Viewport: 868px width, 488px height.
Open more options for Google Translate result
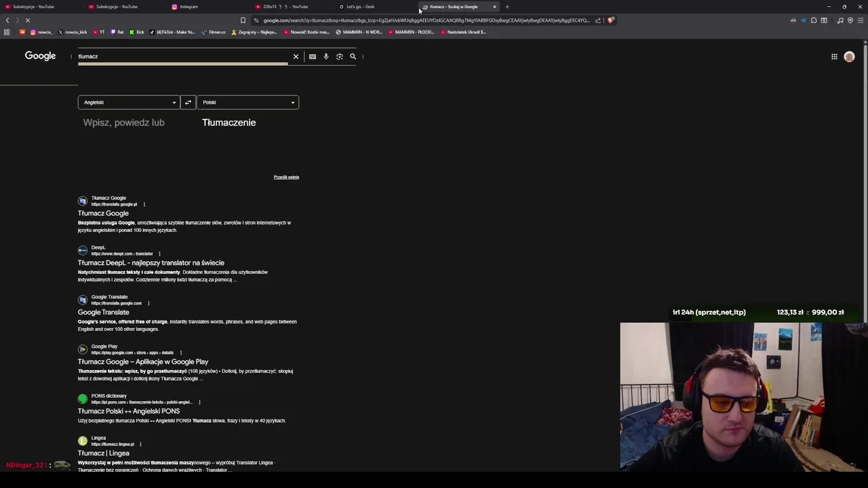(149, 303)
